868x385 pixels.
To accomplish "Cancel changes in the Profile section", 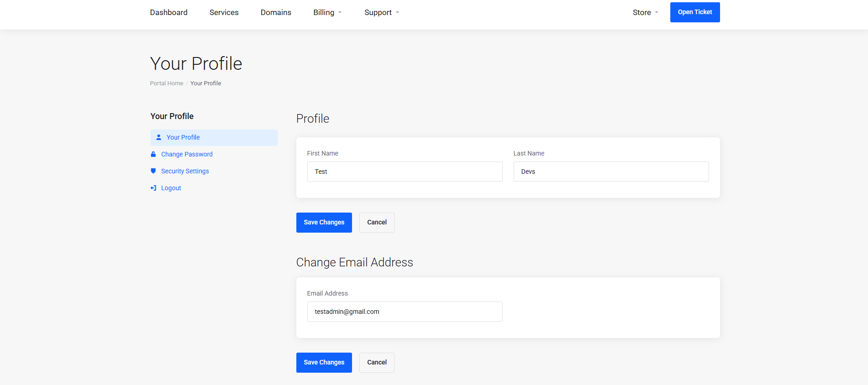I will [377, 223].
